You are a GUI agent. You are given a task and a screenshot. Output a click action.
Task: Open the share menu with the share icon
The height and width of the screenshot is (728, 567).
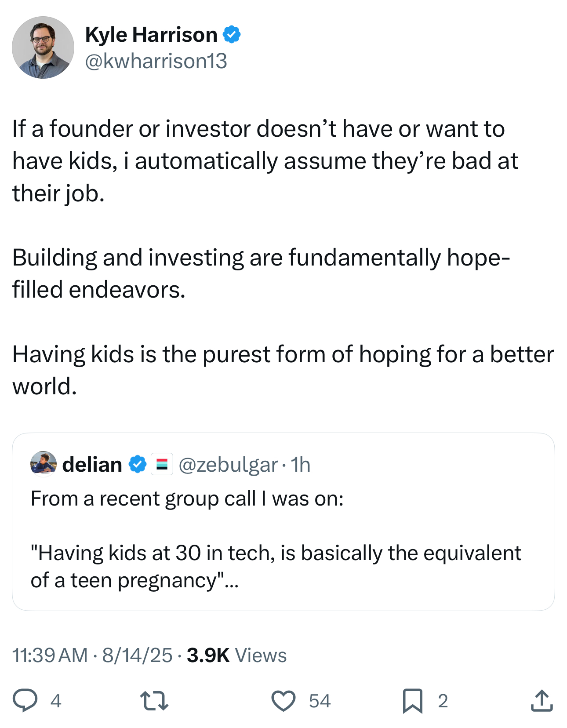[x=542, y=700]
